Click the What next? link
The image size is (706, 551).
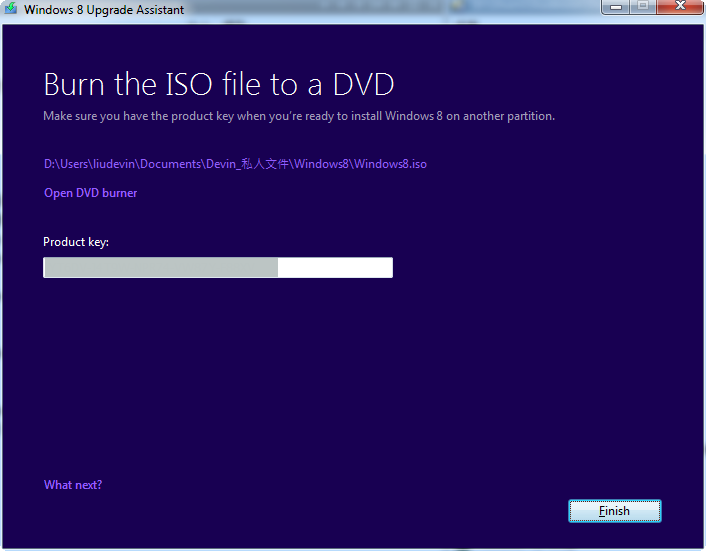point(73,485)
